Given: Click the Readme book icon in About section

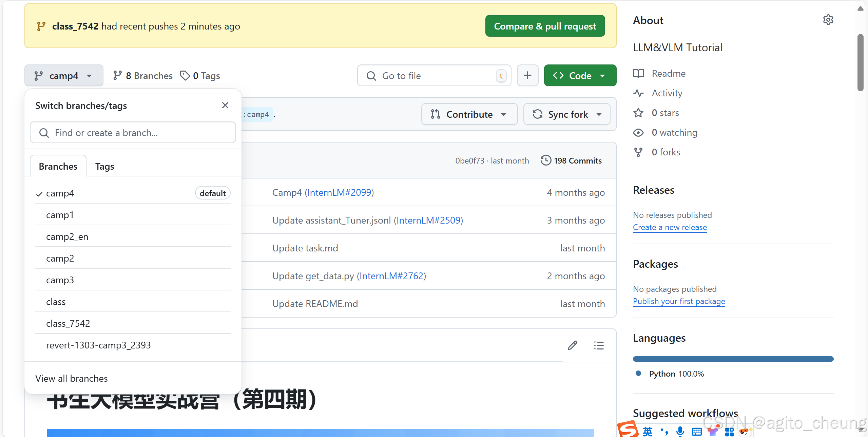Looking at the screenshot, I should (x=638, y=73).
